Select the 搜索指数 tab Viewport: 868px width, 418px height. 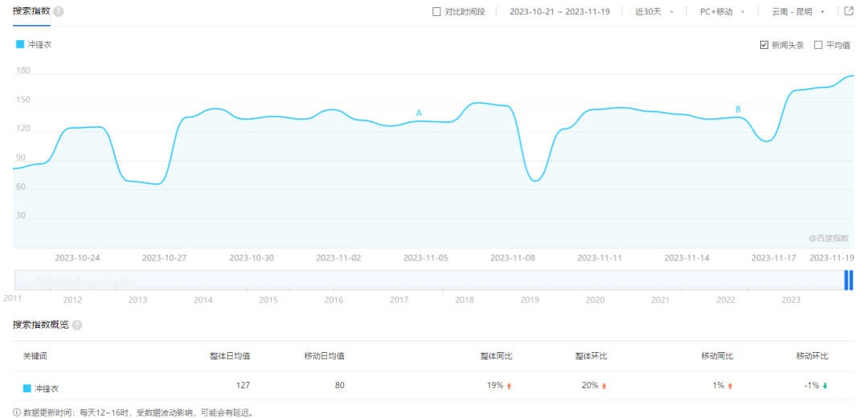(31, 12)
